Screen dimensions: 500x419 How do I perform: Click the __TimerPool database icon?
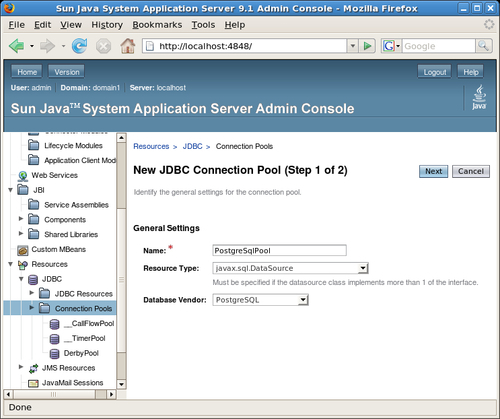[x=54, y=339]
